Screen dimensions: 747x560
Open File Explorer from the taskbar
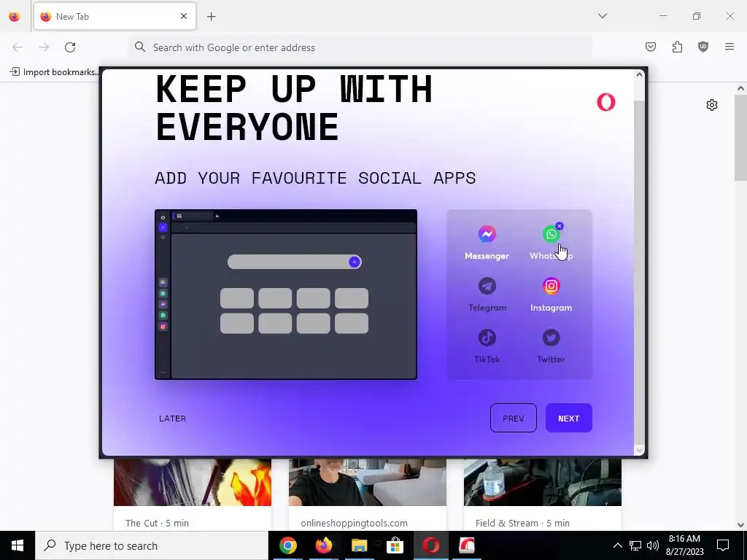(x=359, y=545)
